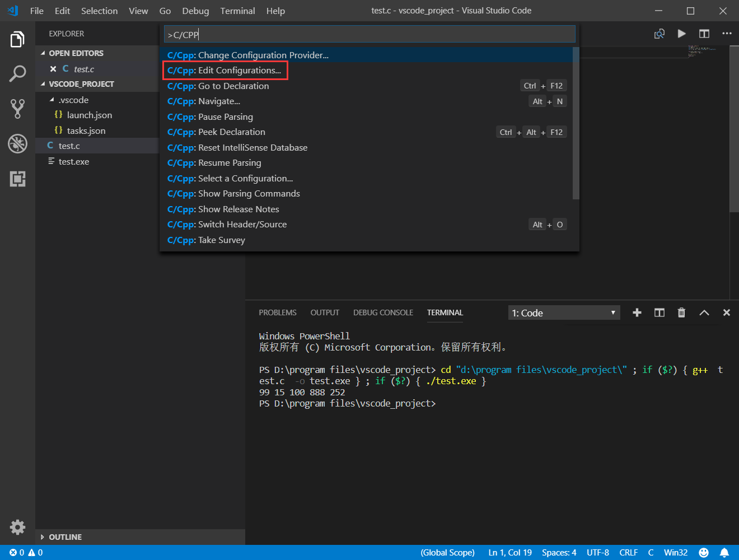Click the Run Code play icon

[681, 34]
